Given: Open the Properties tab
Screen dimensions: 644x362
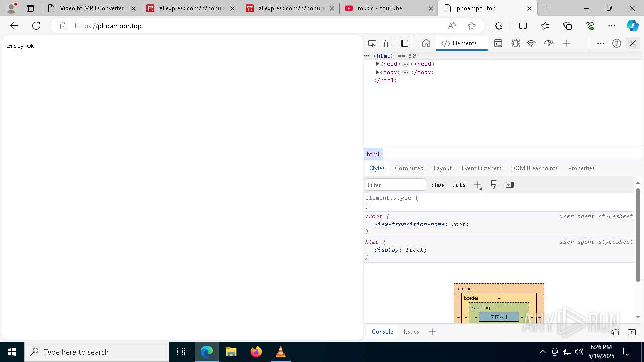Looking at the screenshot, I should pos(581,168).
